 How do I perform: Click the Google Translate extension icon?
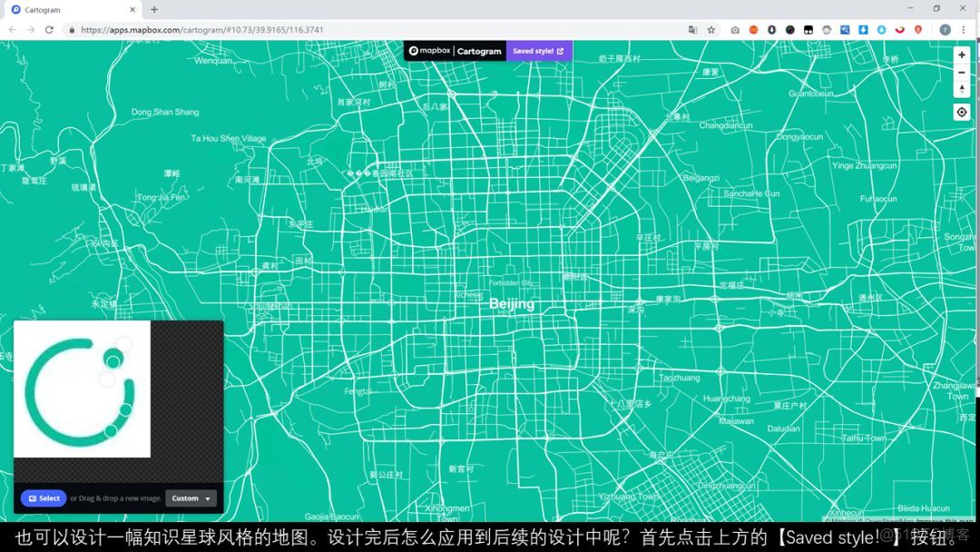[691, 29]
